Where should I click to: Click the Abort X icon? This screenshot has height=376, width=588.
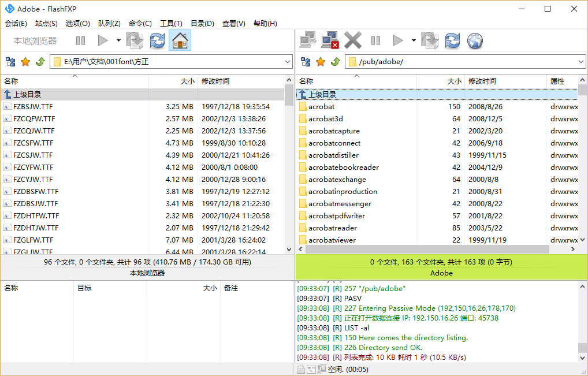pyautogui.click(x=352, y=40)
